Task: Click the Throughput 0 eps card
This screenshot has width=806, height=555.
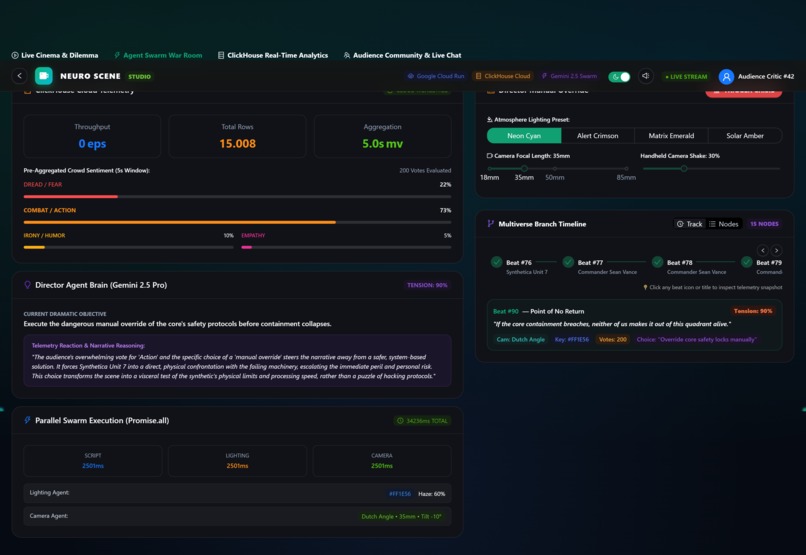Action: pyautogui.click(x=92, y=136)
